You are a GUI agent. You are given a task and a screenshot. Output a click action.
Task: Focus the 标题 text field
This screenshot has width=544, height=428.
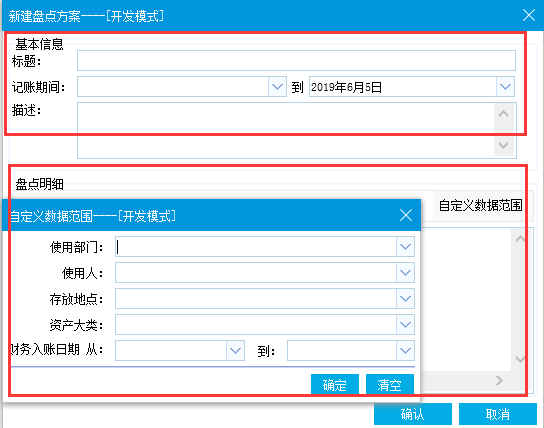pyautogui.click(x=296, y=61)
